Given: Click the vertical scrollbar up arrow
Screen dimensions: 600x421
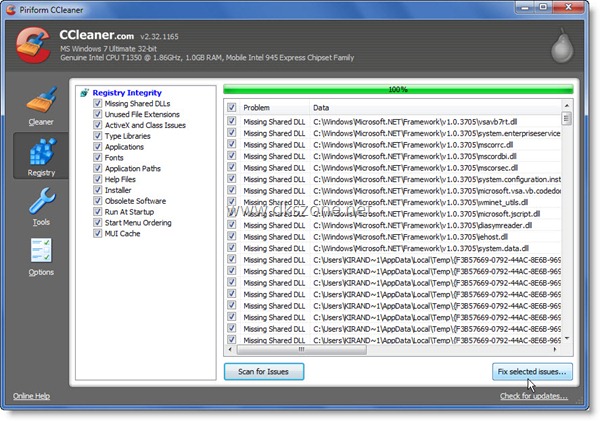Looking at the screenshot, I should (567, 105).
